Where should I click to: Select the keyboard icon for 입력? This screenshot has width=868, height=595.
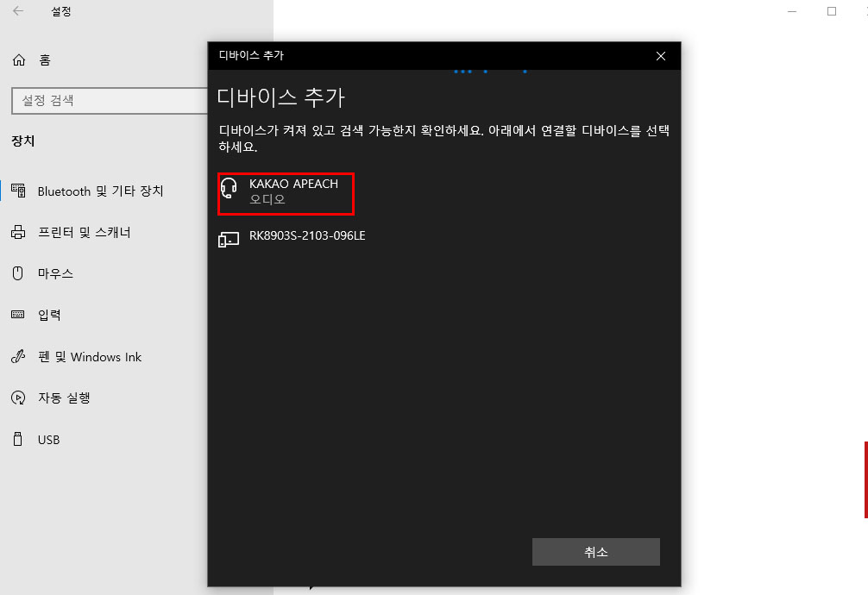pyautogui.click(x=18, y=315)
